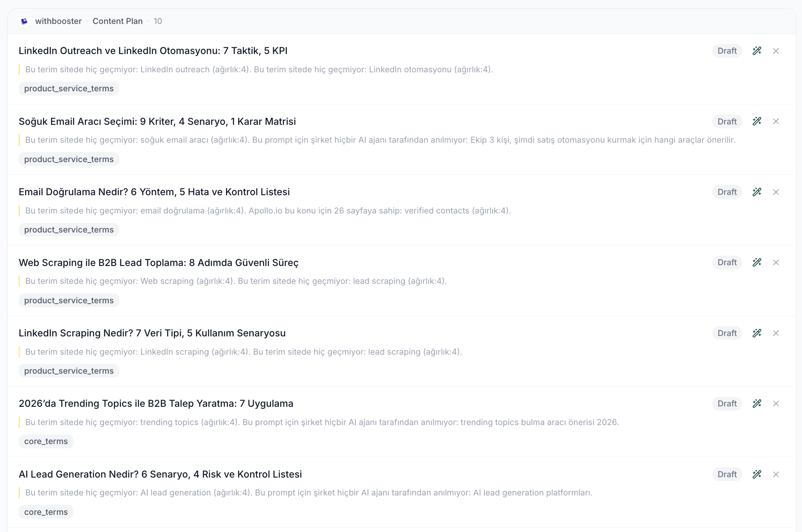Click the withbooster logo icon
Screen dimensions: 802x532
tap(24, 21)
